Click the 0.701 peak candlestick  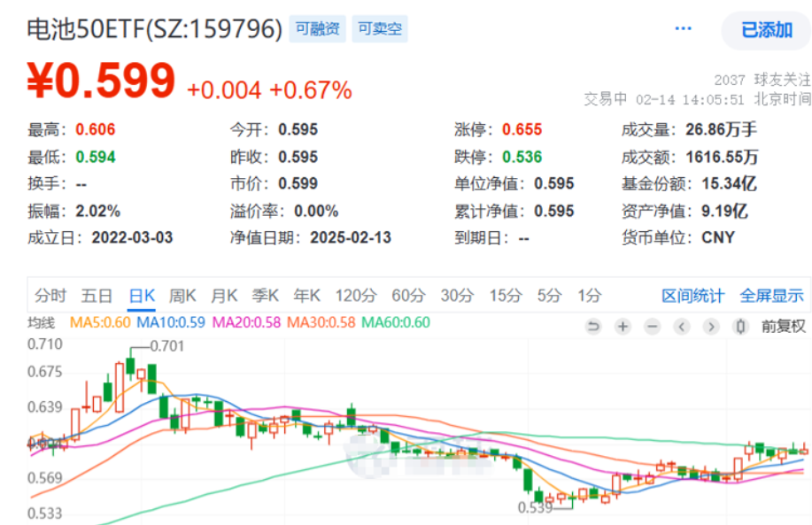click(130, 364)
